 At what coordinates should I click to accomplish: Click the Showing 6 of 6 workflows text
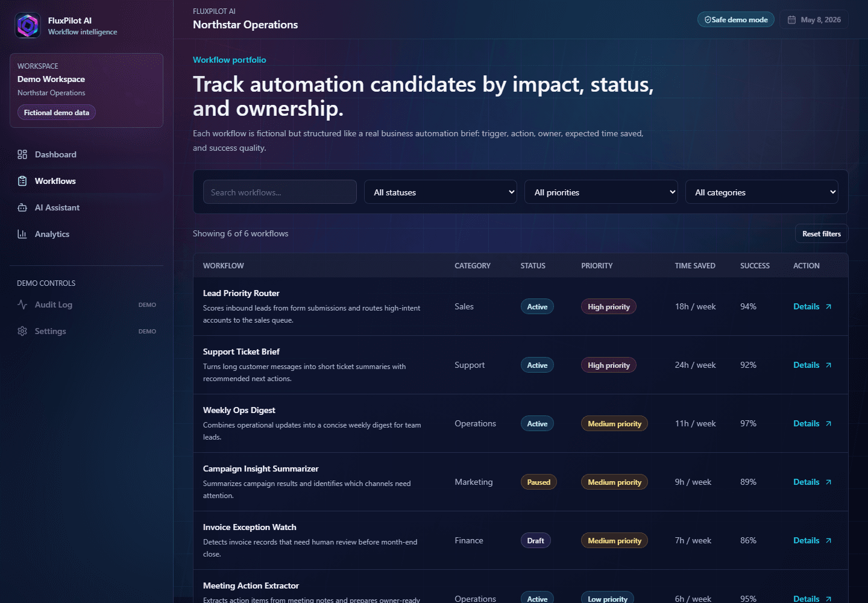pyautogui.click(x=241, y=233)
